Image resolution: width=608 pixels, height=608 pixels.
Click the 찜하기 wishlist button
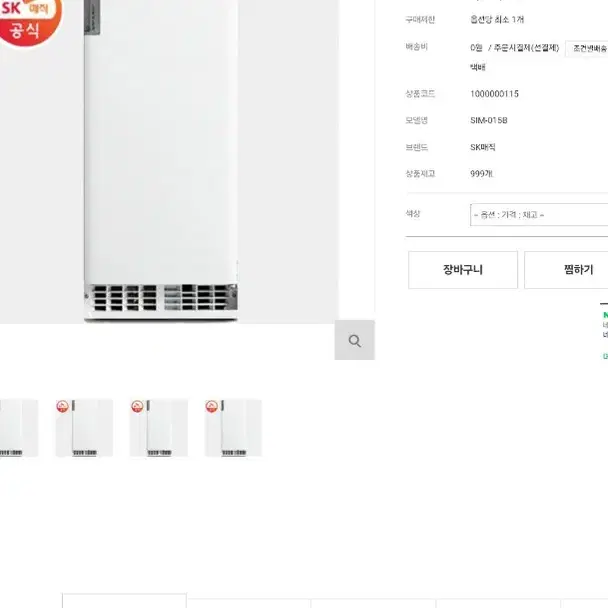566,270
